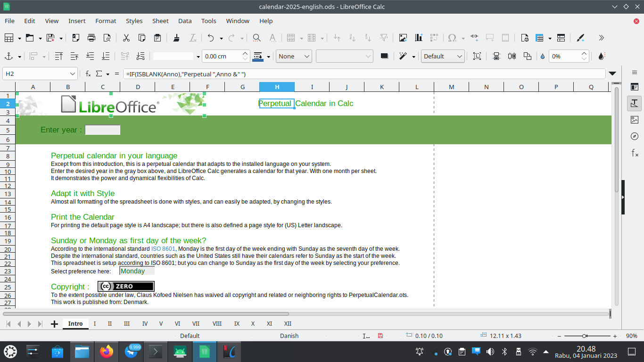Open Sidebar Styles panel icon
Image resolution: width=644 pixels, height=362 pixels.
tap(635, 103)
